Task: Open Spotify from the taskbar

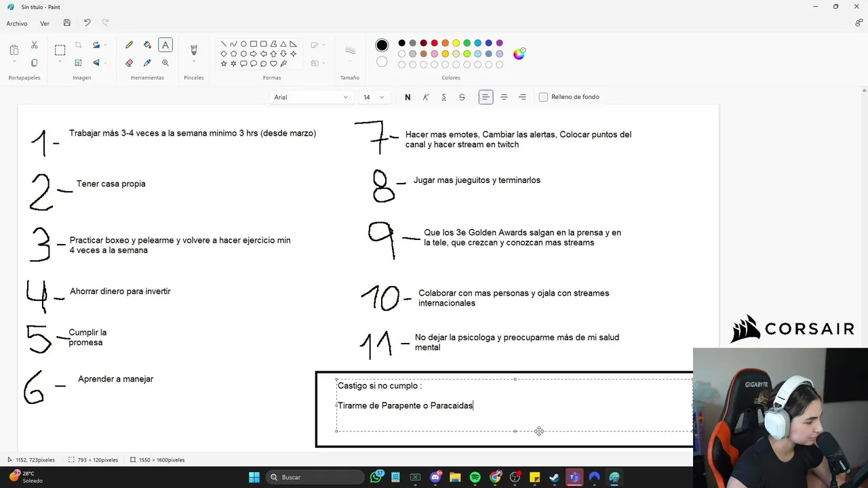Action: 475,477
